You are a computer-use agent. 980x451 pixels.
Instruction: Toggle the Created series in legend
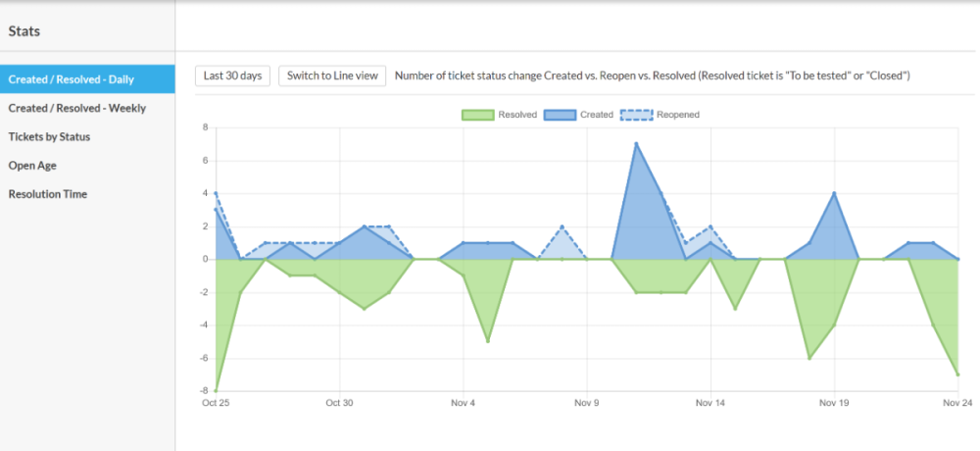560,115
